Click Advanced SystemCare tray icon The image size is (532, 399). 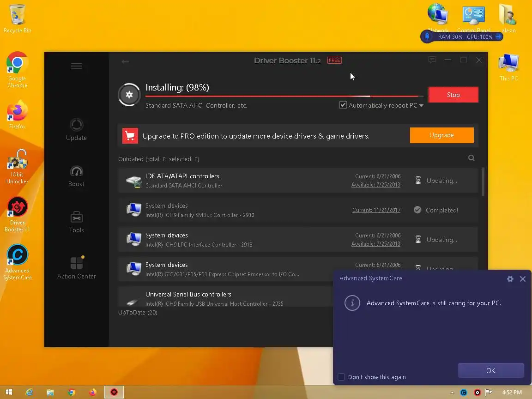pos(464,393)
